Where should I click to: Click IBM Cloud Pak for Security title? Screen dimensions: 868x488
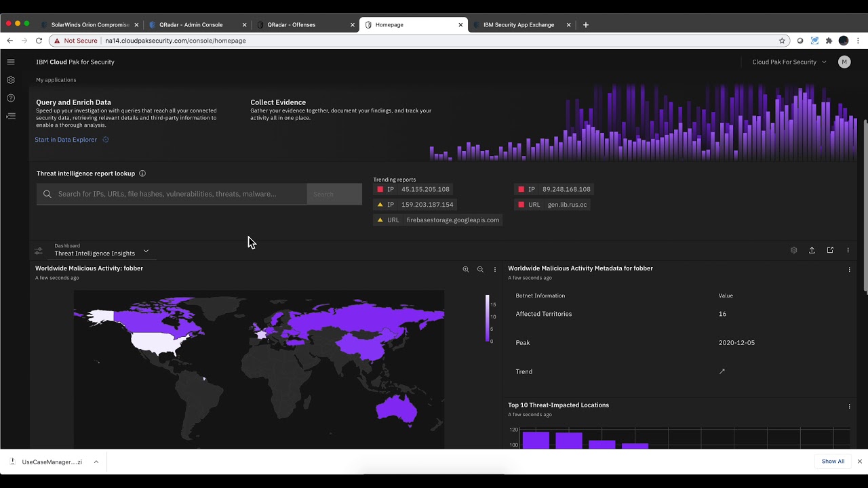coord(75,62)
